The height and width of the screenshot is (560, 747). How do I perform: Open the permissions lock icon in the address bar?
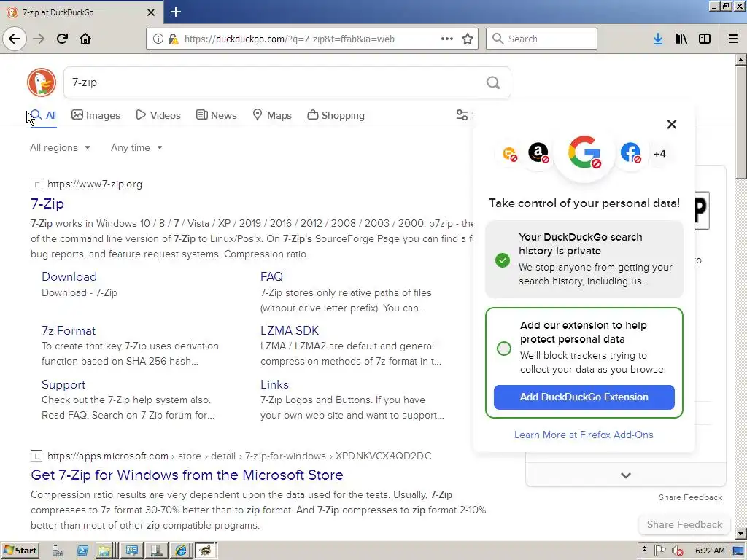[173, 39]
